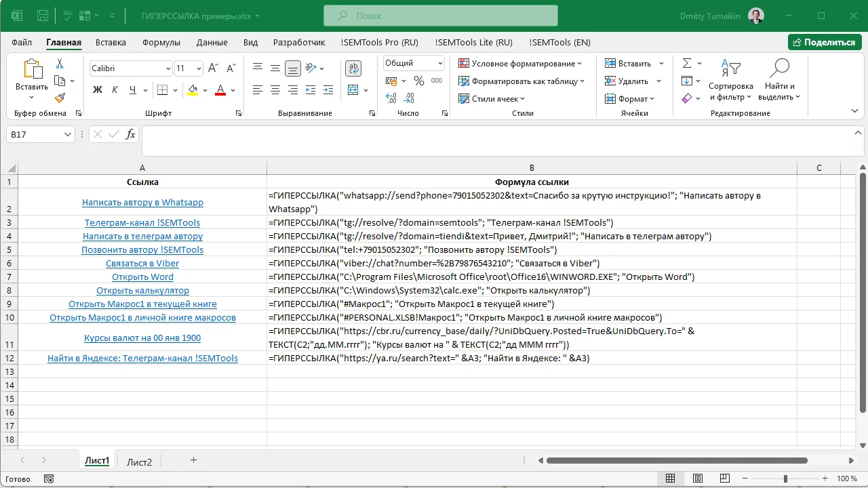Click the Save disk icon in title bar
Viewport: 868px width, 488px height.
[x=42, y=16]
